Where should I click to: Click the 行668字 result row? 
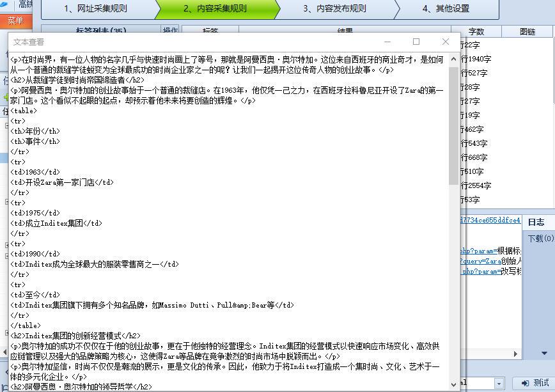coord(474,157)
